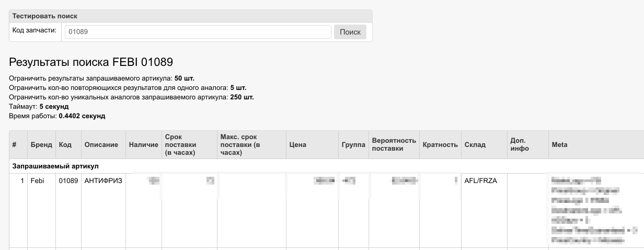
Task: Click the Кратность column header
Action: click(440, 145)
